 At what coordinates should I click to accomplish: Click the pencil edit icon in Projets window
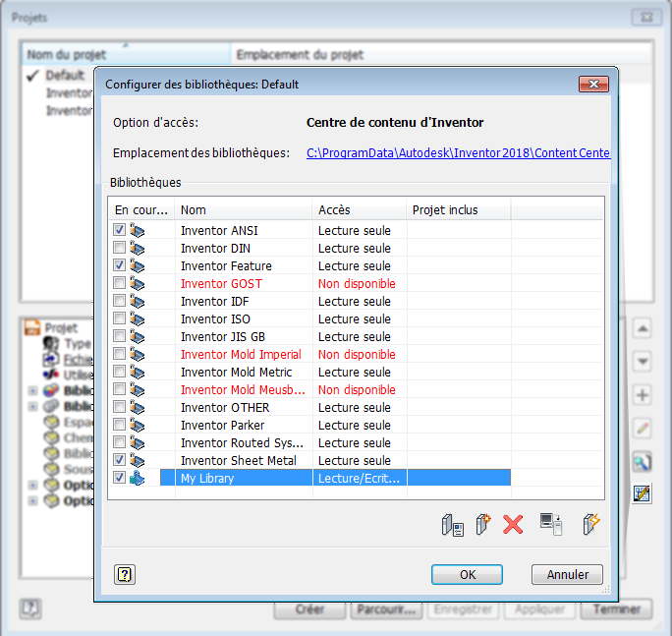642,428
